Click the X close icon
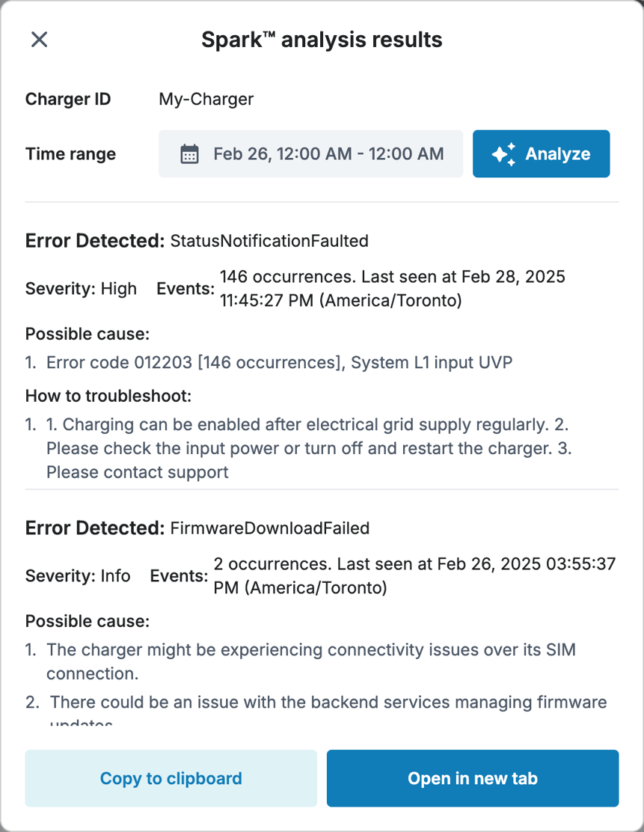644x832 pixels. [x=38, y=39]
